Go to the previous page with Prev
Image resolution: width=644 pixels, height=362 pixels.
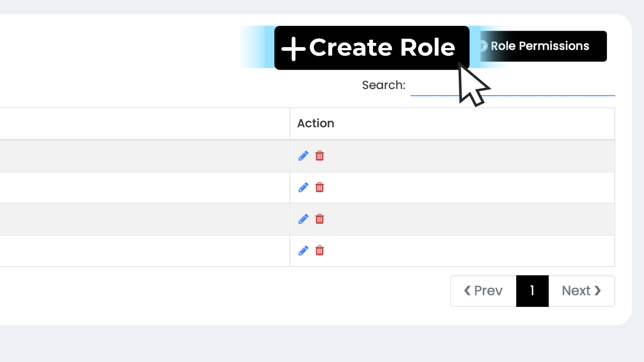coord(483,291)
